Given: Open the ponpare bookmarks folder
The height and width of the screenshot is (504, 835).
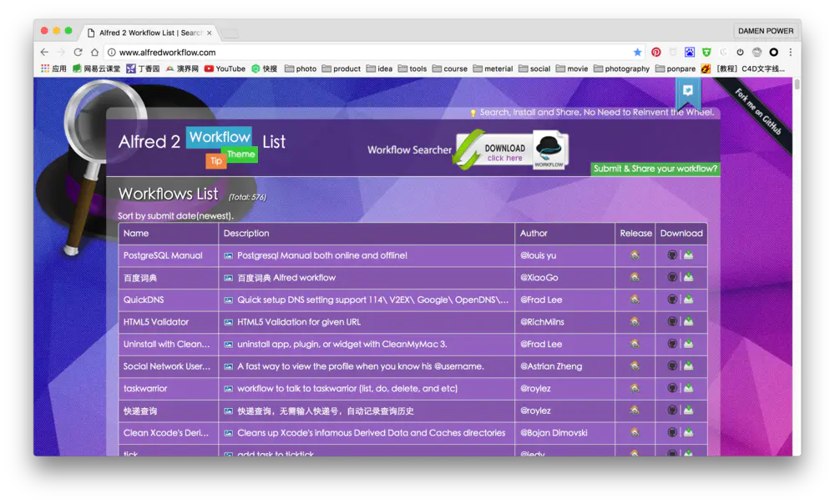Looking at the screenshot, I should coord(676,68).
